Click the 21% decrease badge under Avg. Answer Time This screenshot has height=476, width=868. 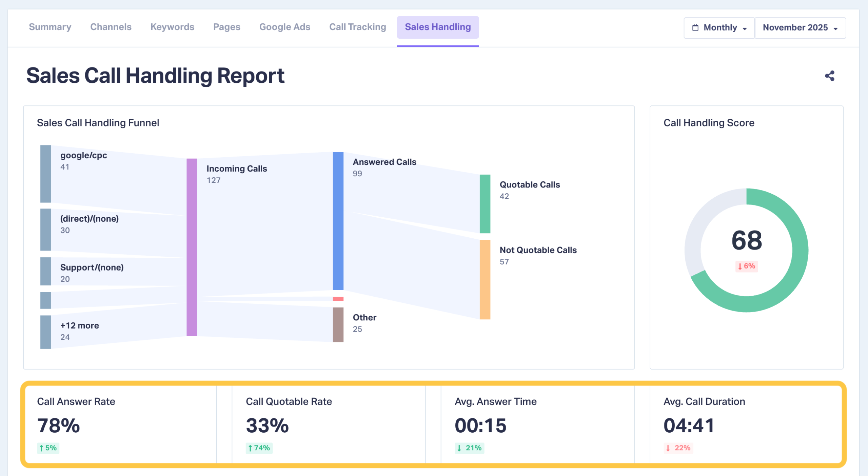coord(469,448)
